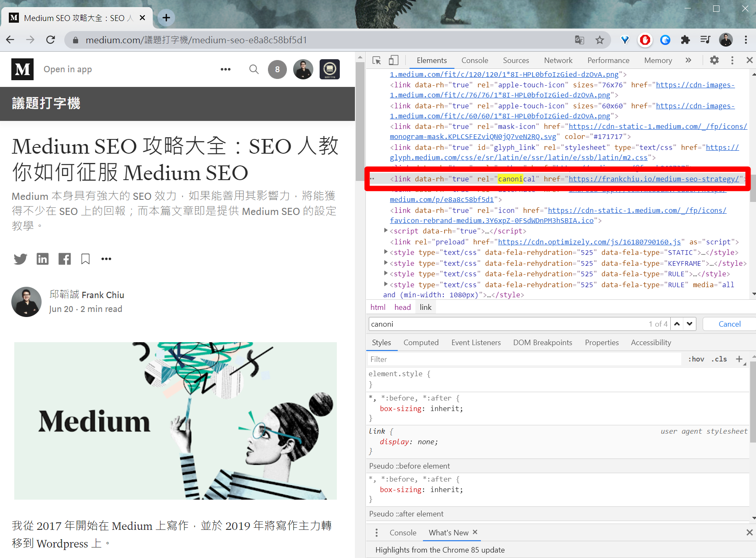Viewport: 756px width, 558px height.
Task: Expand the collapsed script element
Action: click(386, 231)
